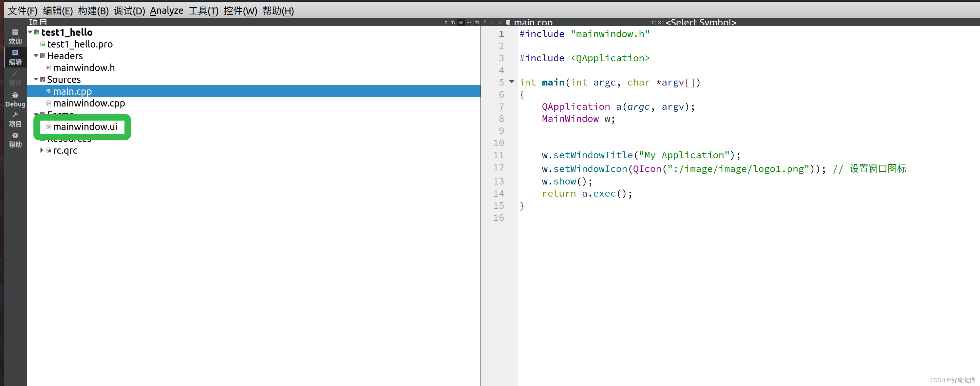Click 'return a.exec();' on line 14
This screenshot has width=980, height=386.
click(587, 193)
